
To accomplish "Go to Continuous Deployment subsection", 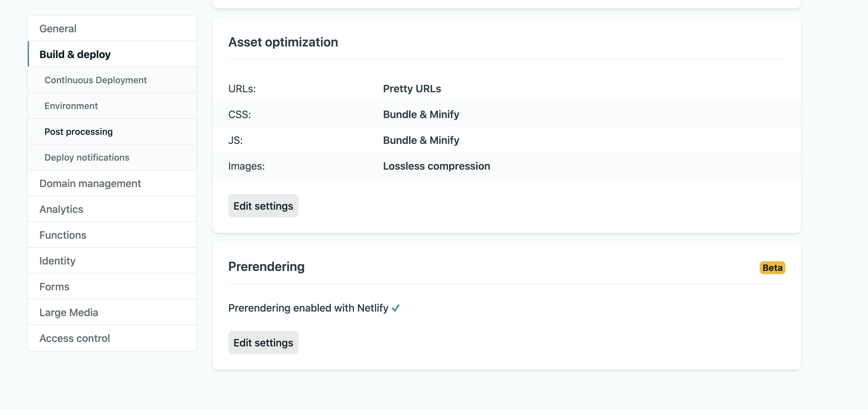I will click(95, 80).
